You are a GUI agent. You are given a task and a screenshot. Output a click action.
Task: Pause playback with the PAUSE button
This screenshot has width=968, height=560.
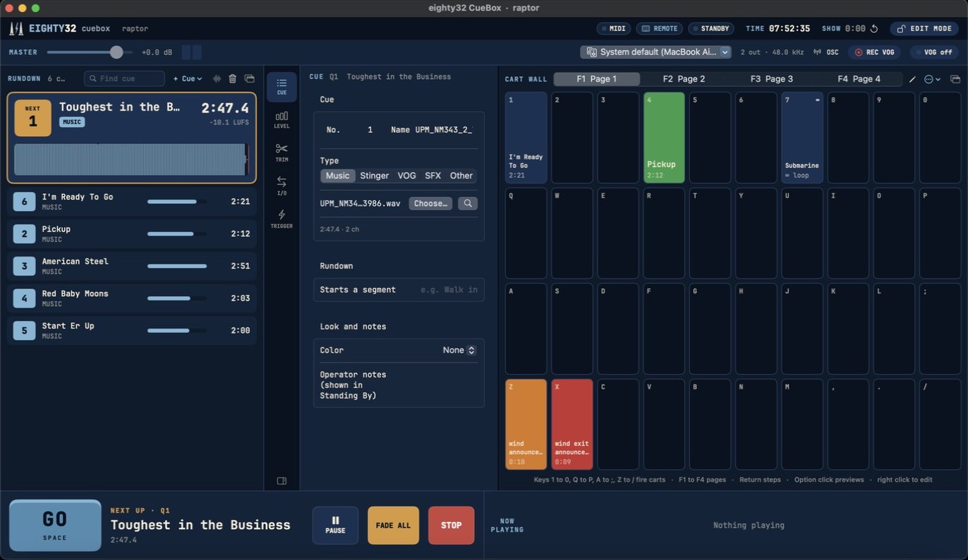(x=335, y=525)
